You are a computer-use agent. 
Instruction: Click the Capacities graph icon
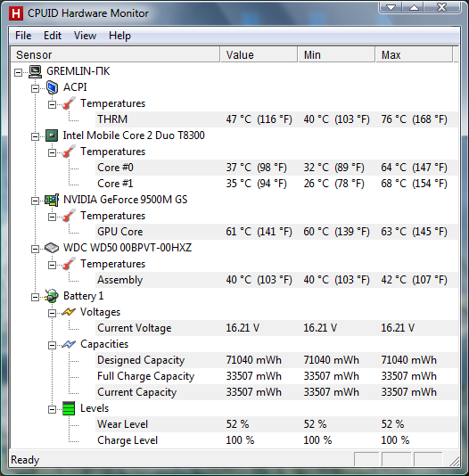click(69, 344)
